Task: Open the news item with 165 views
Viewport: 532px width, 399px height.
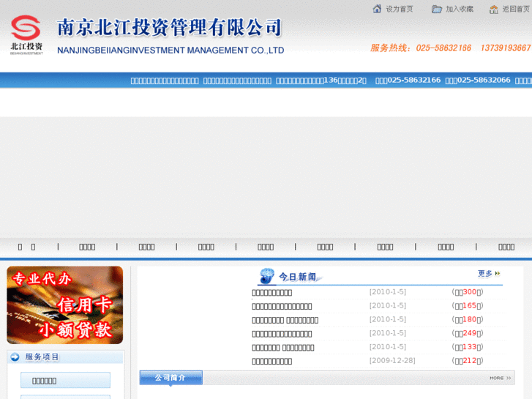Action: coord(282,306)
